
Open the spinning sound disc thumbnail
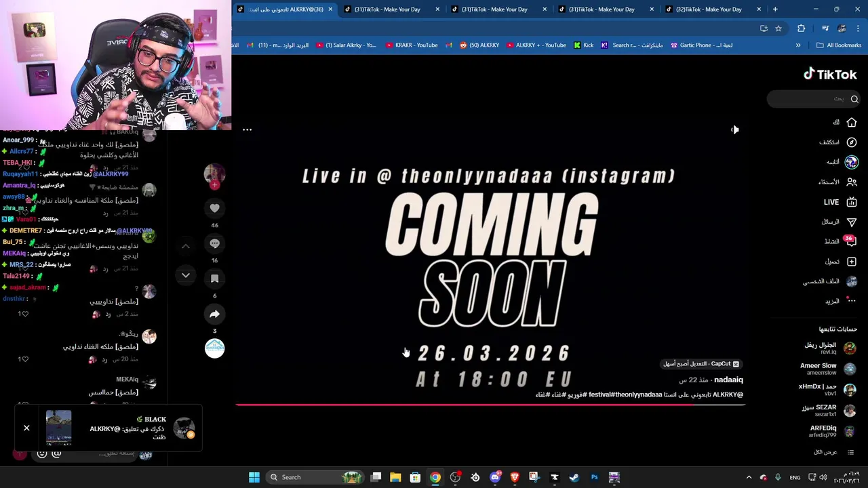click(x=214, y=348)
